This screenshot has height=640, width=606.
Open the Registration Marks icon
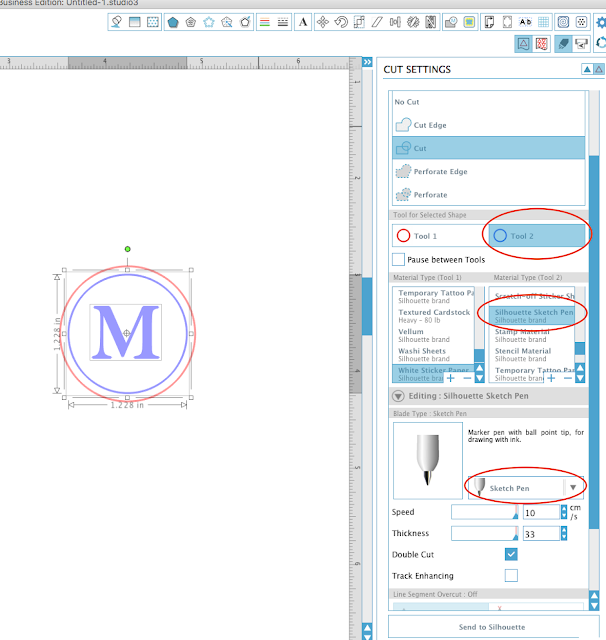click(507, 22)
